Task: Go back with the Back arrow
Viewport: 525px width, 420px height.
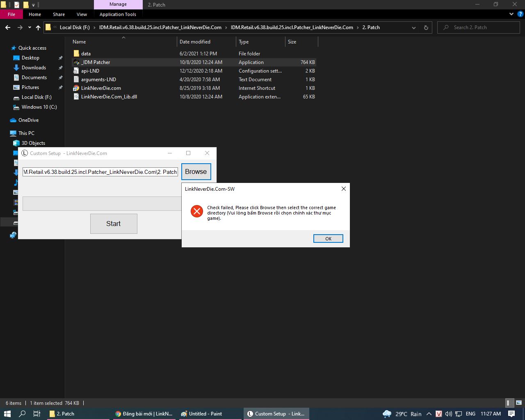Action: (8, 27)
